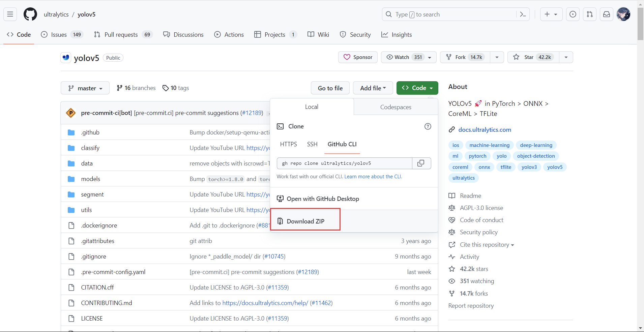Open the CONTRIBUTING.md file
Viewport: 644px width, 332px height.
pyautogui.click(x=106, y=303)
